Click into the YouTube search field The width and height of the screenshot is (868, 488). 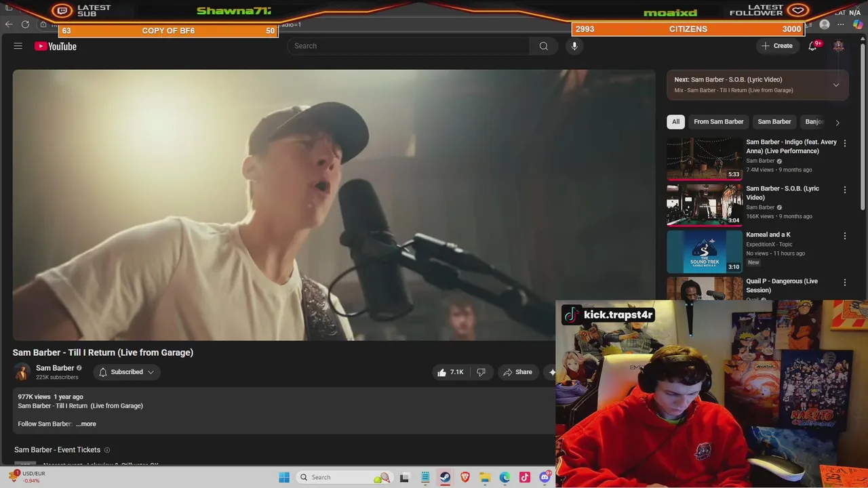click(x=408, y=46)
